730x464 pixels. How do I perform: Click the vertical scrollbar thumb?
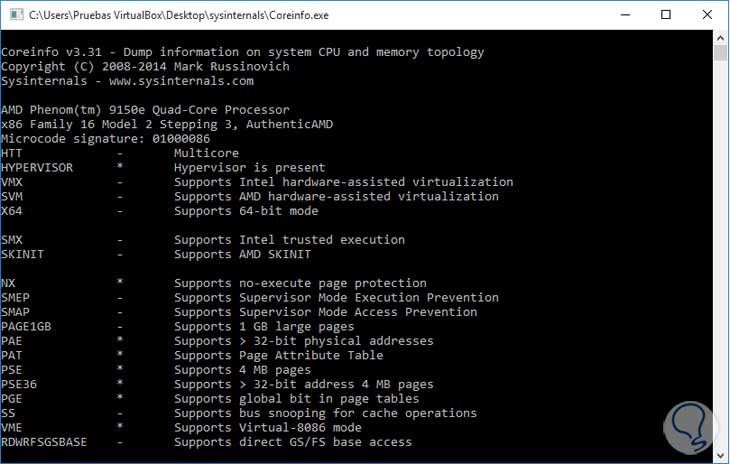click(719, 54)
